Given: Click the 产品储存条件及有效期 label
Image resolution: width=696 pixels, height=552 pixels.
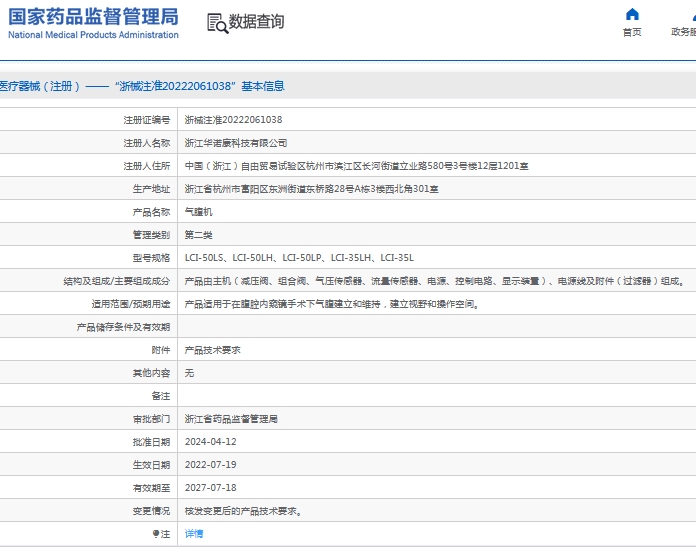Looking at the screenshot, I should pyautogui.click(x=123, y=327).
